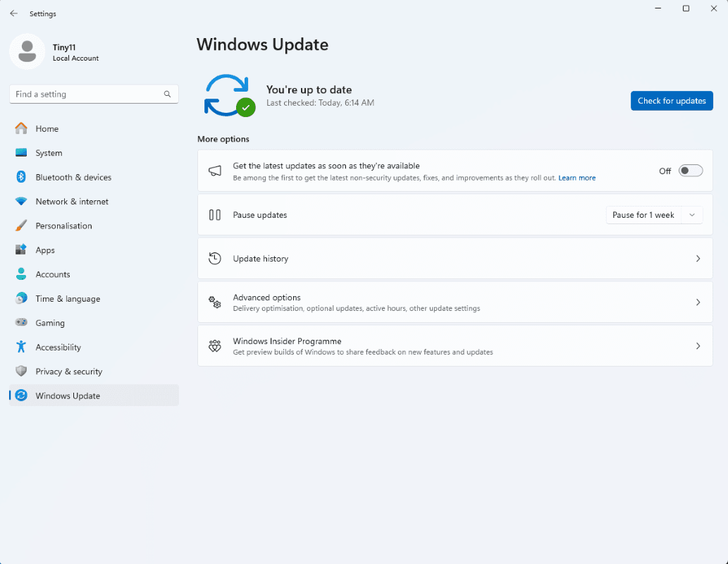Expand Advanced options chevron

pos(698,302)
